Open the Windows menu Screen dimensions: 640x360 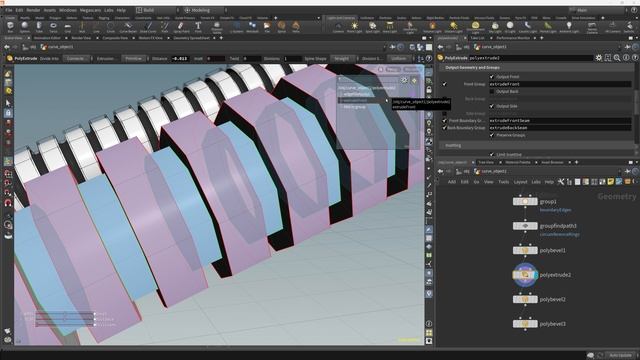[x=68, y=10]
